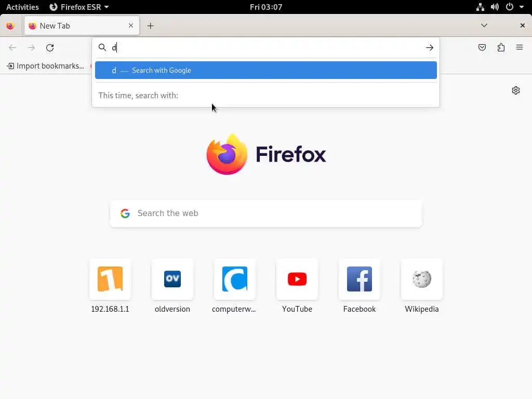
Task: Close the New Tab tab
Action: click(x=131, y=25)
